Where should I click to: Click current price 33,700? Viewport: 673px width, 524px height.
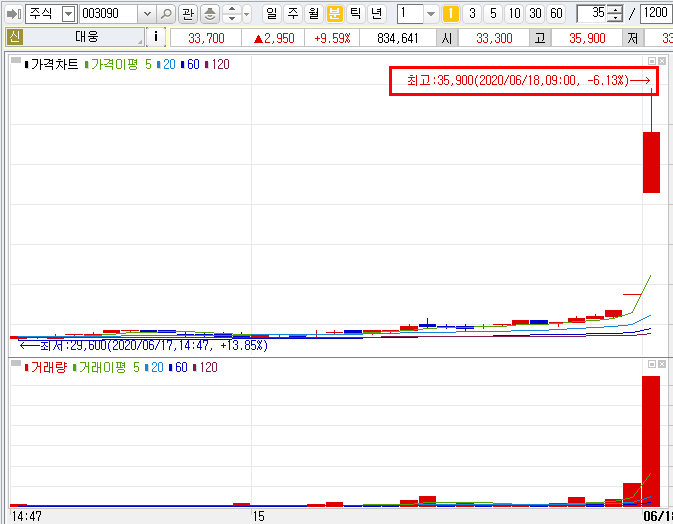tap(206, 38)
